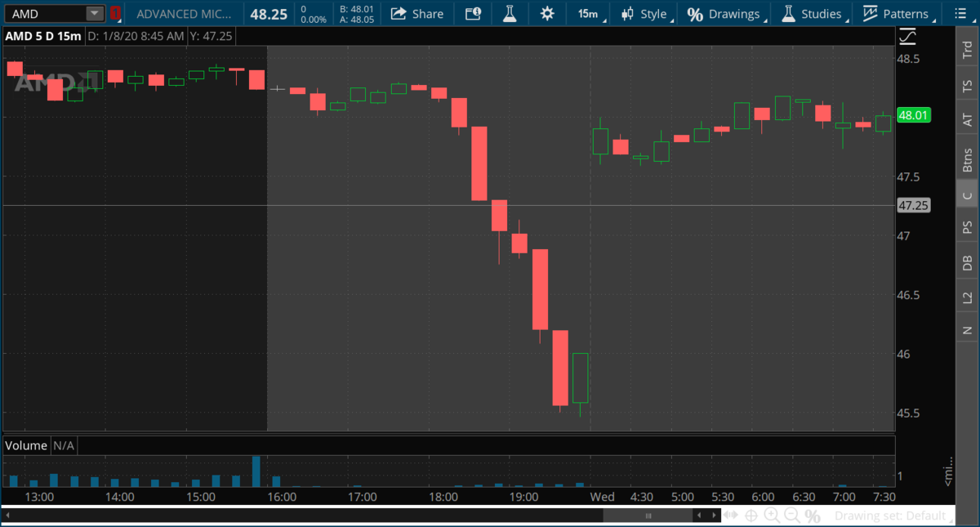Open the Trd sidebar tab
The height and width of the screenshot is (527, 980).
click(967, 50)
